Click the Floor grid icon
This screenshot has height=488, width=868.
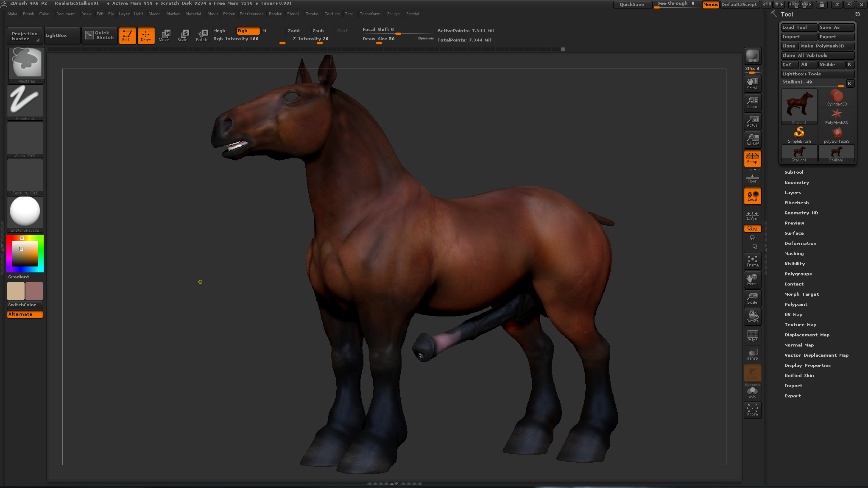click(x=752, y=178)
